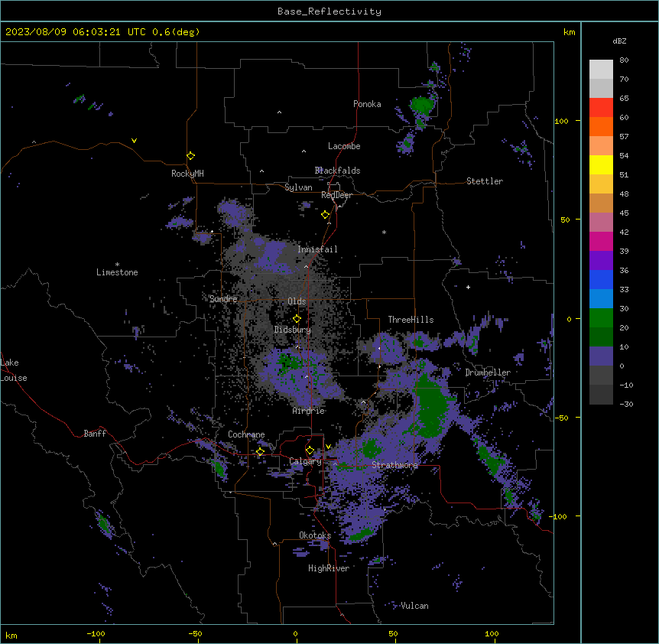This screenshot has width=659, height=644.
Task: Click the Limestone label
Action: [117, 272]
